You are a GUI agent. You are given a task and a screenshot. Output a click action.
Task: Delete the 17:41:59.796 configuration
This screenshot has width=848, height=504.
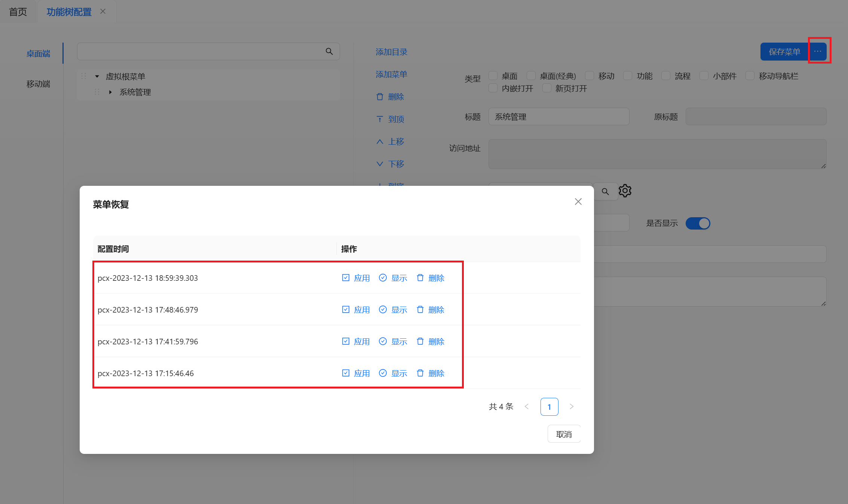430,341
